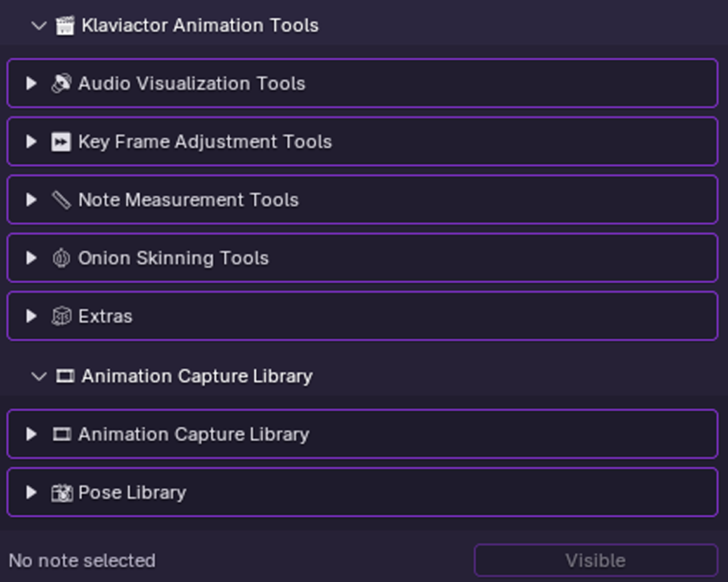This screenshot has height=582, width=728.
Task: Click the ruler icon beside Note Measurement Tools
Action: tap(62, 200)
